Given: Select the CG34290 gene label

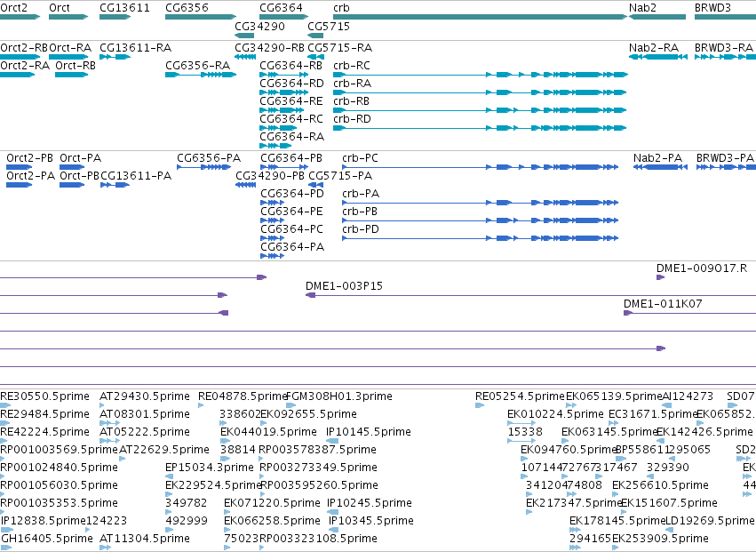Looking at the screenshot, I should point(260,27).
